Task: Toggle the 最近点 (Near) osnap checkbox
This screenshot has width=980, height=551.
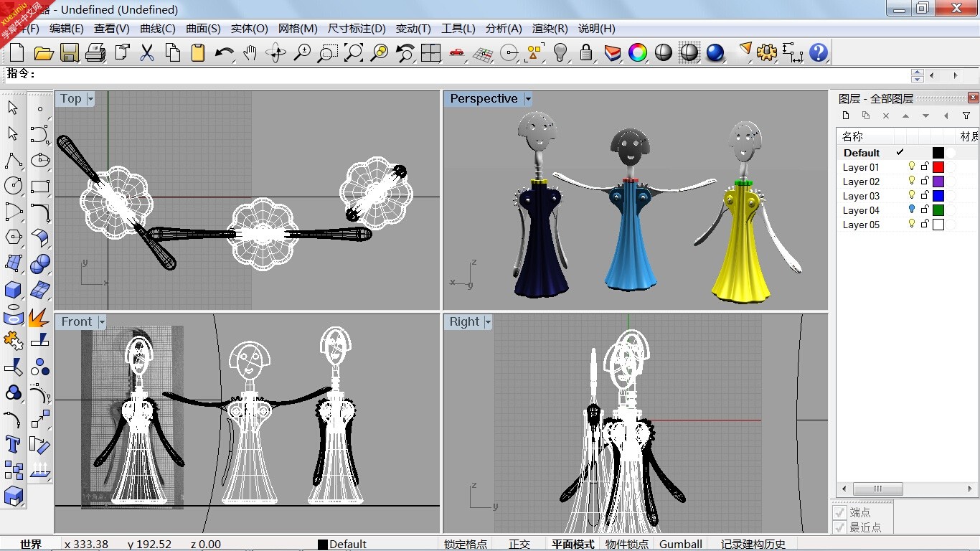Action: (x=839, y=527)
